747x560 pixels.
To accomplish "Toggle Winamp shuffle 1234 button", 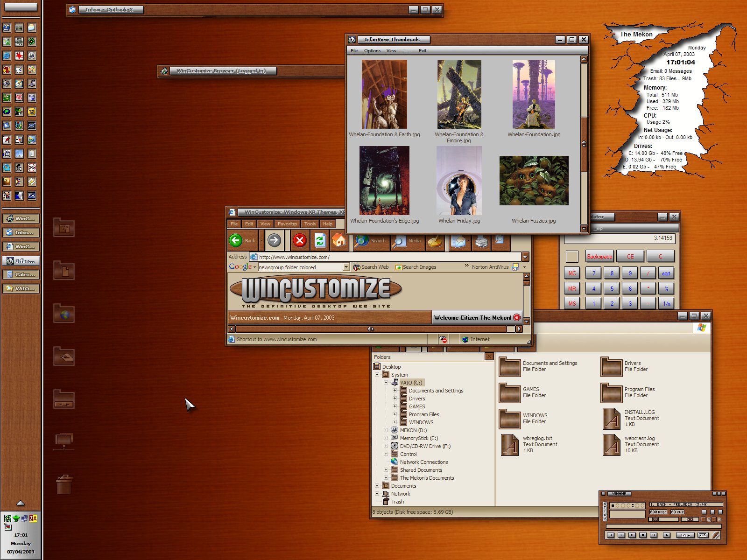I will (685, 535).
